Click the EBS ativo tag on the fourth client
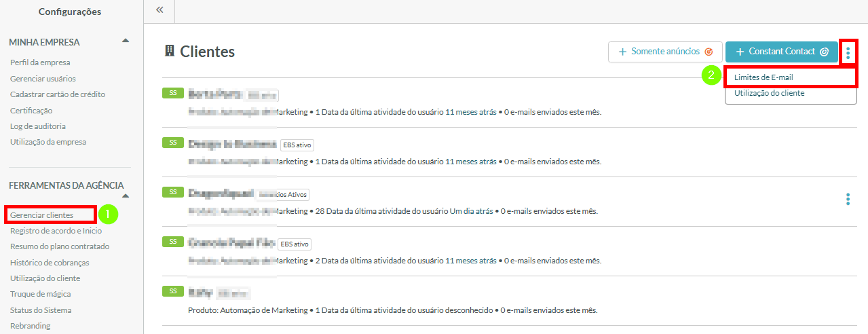868x334 pixels. pos(295,244)
